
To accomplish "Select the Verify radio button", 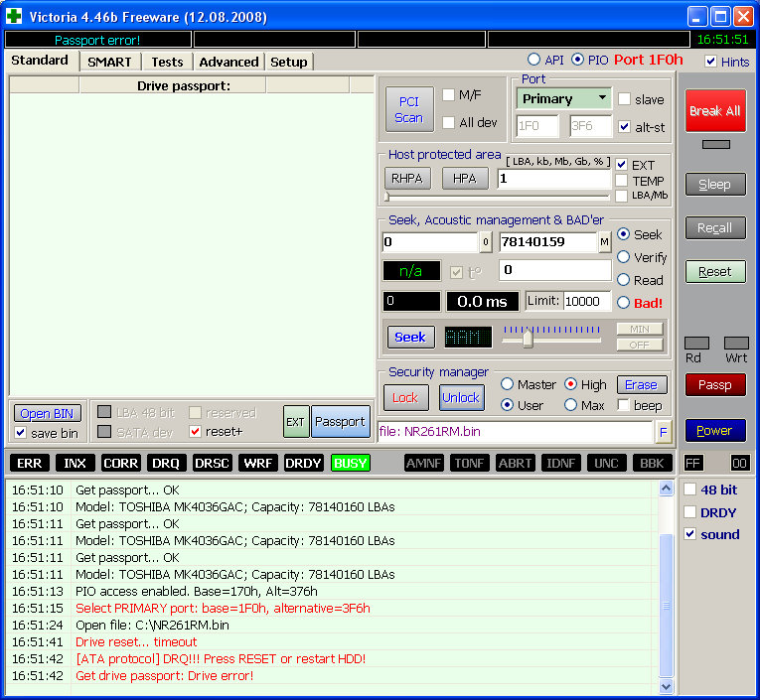I will tap(624, 257).
